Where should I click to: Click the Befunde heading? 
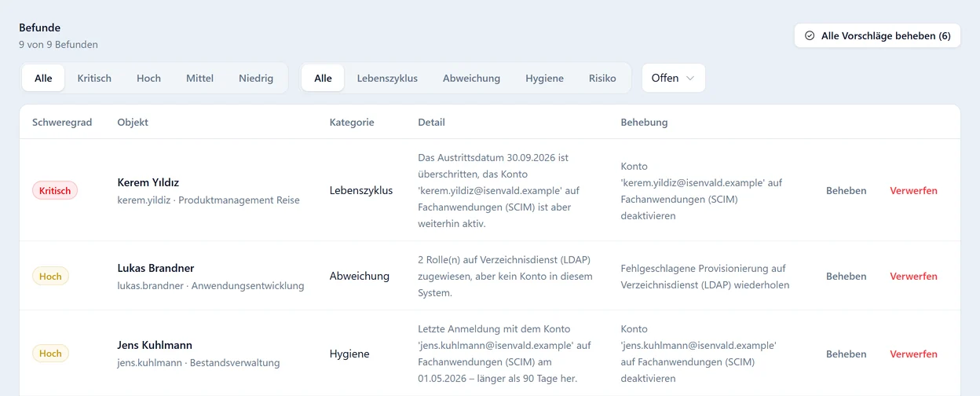(x=40, y=27)
